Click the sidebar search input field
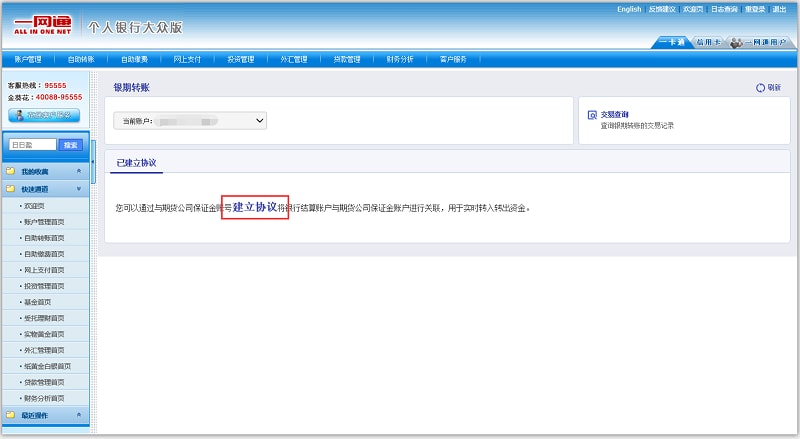Screen dimensions: 800x439 pos(32,145)
